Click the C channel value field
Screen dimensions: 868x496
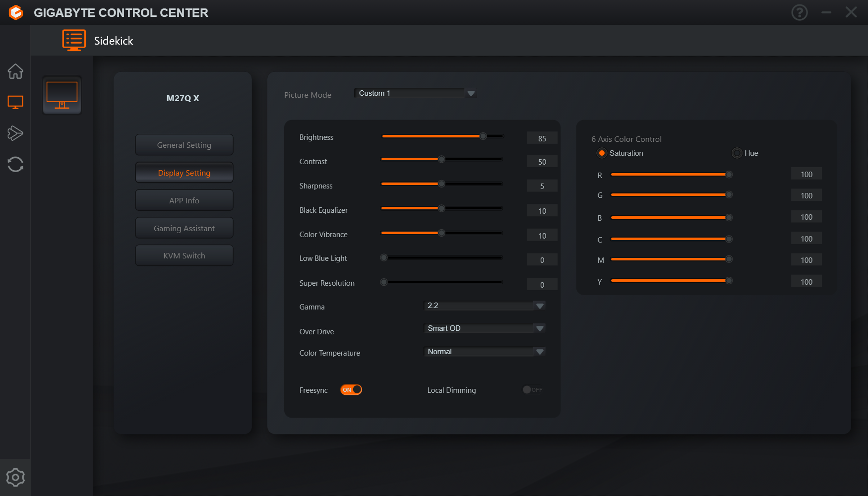[806, 239]
